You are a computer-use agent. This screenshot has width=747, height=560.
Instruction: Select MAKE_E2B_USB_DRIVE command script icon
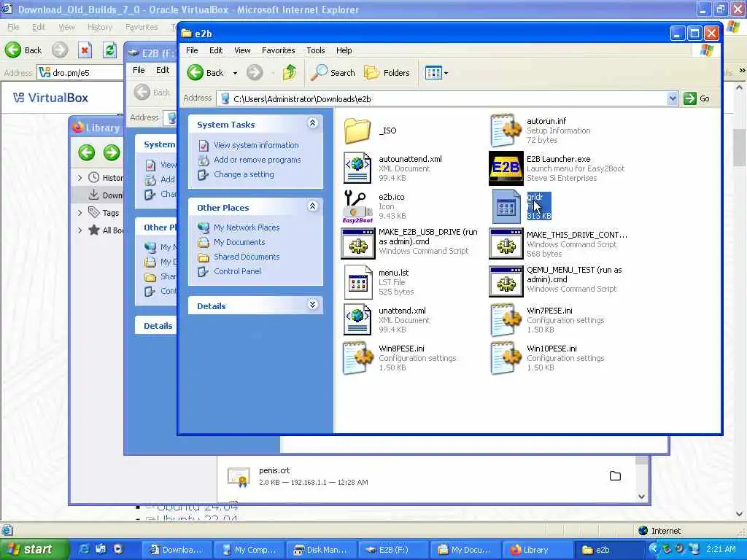(x=357, y=244)
